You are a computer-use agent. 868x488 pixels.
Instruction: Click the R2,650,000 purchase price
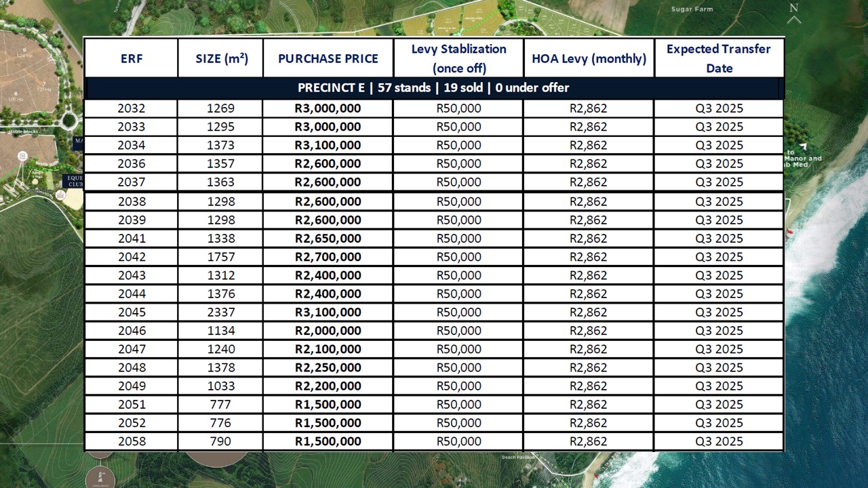click(328, 238)
